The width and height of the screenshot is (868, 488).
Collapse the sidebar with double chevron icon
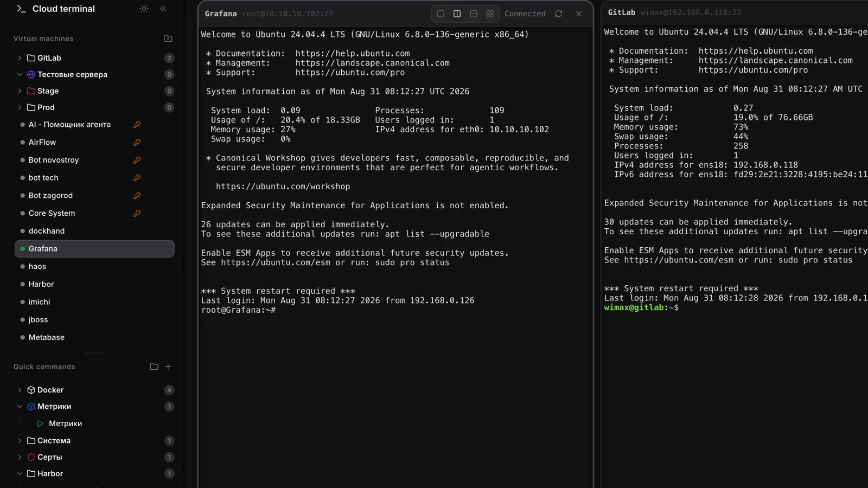coord(163,9)
